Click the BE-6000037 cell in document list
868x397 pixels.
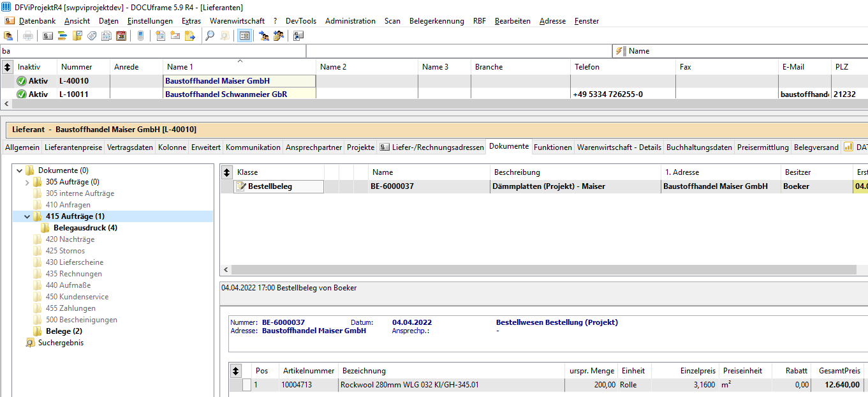tap(429, 186)
